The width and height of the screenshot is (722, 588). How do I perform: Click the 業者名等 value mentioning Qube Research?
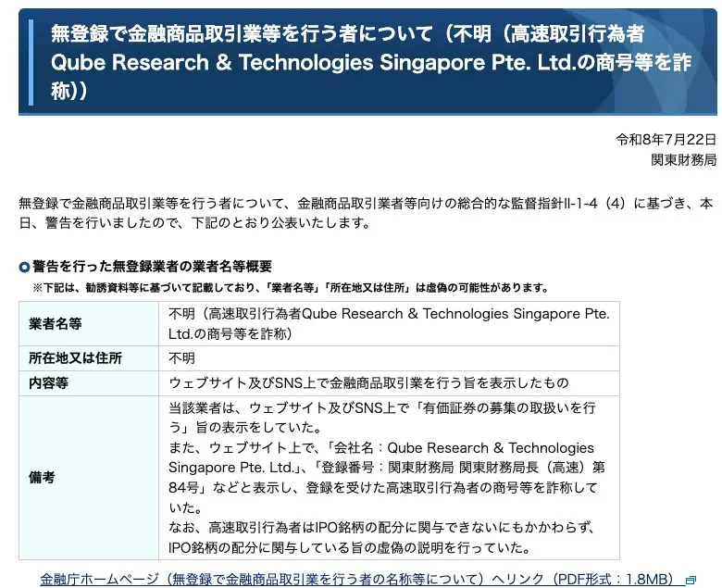pos(389,324)
